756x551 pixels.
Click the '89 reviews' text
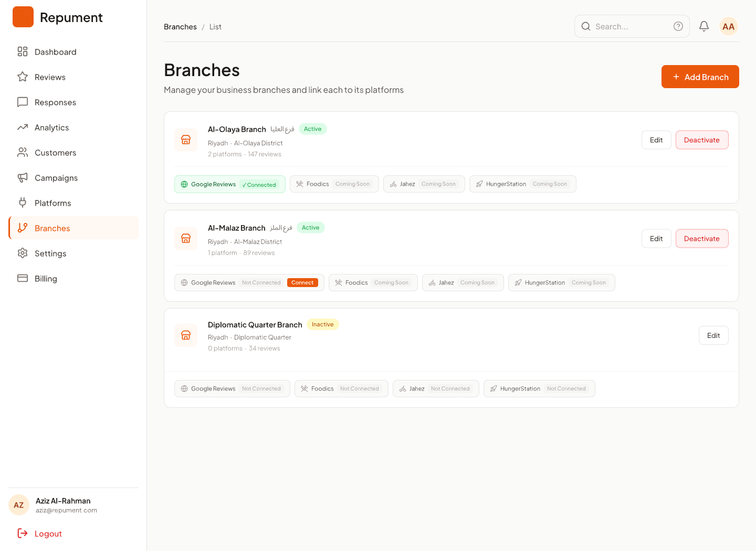click(259, 253)
